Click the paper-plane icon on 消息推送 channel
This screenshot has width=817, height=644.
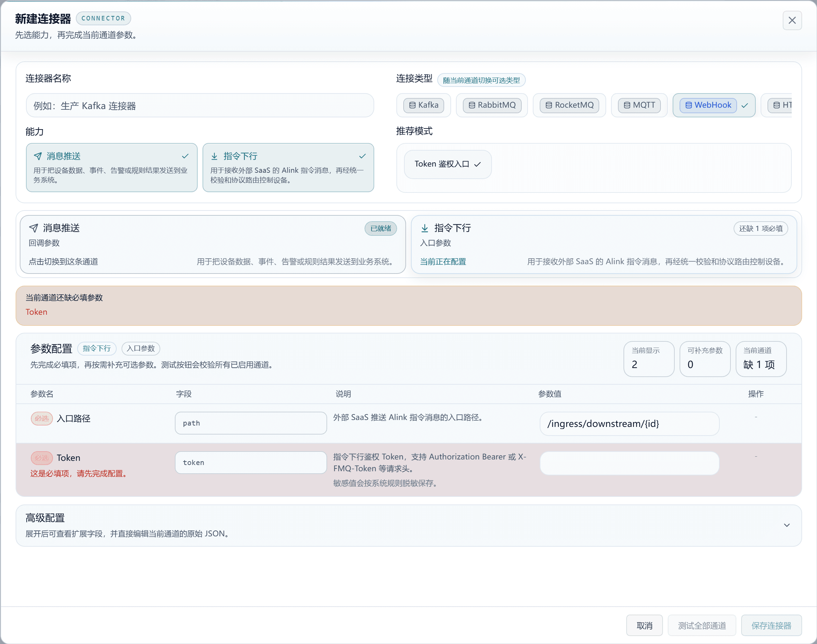[34, 228]
